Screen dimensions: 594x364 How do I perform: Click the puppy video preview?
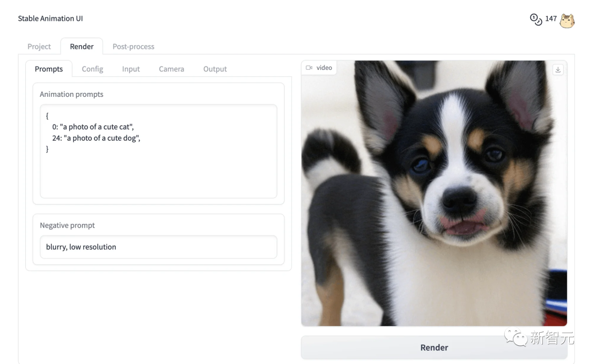click(434, 193)
